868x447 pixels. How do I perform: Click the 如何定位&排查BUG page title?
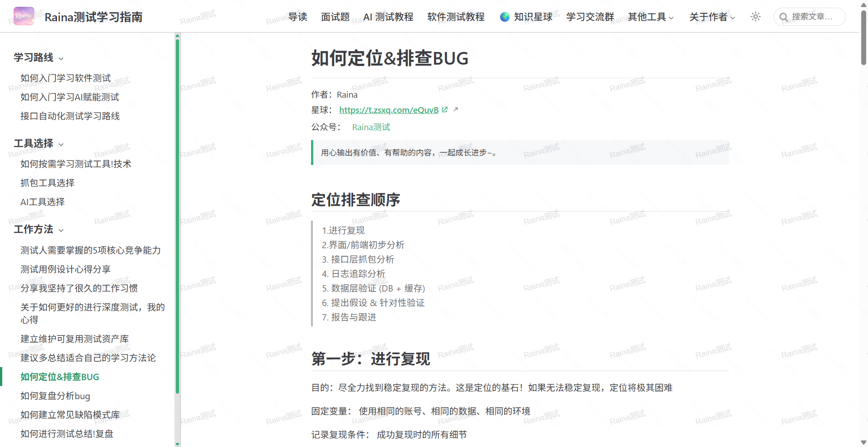tap(390, 58)
